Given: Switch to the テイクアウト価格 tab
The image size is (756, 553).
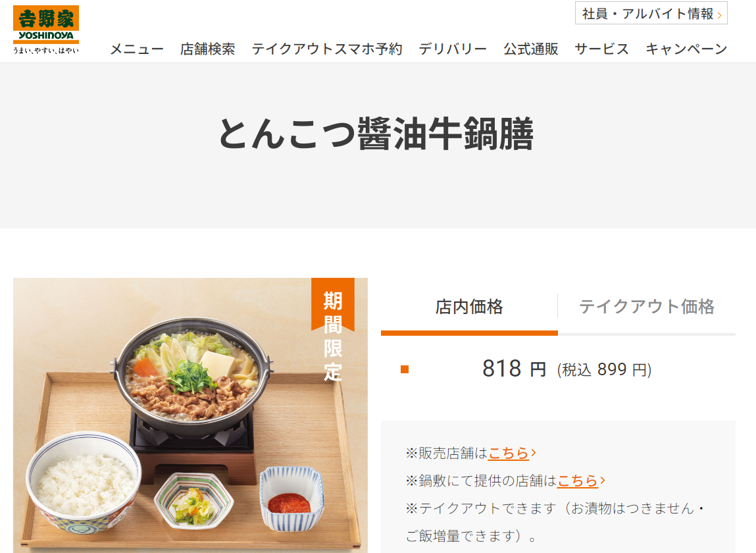Looking at the screenshot, I should pos(647,307).
